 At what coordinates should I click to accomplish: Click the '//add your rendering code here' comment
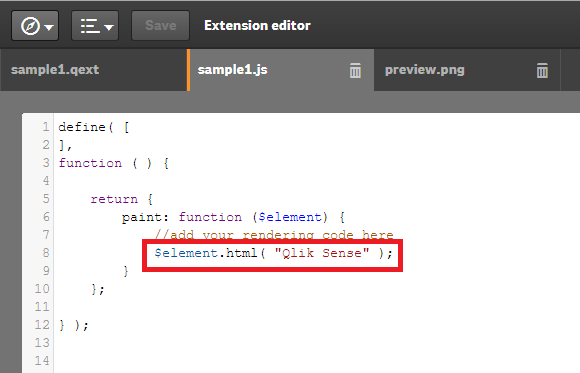pyautogui.click(x=274, y=235)
